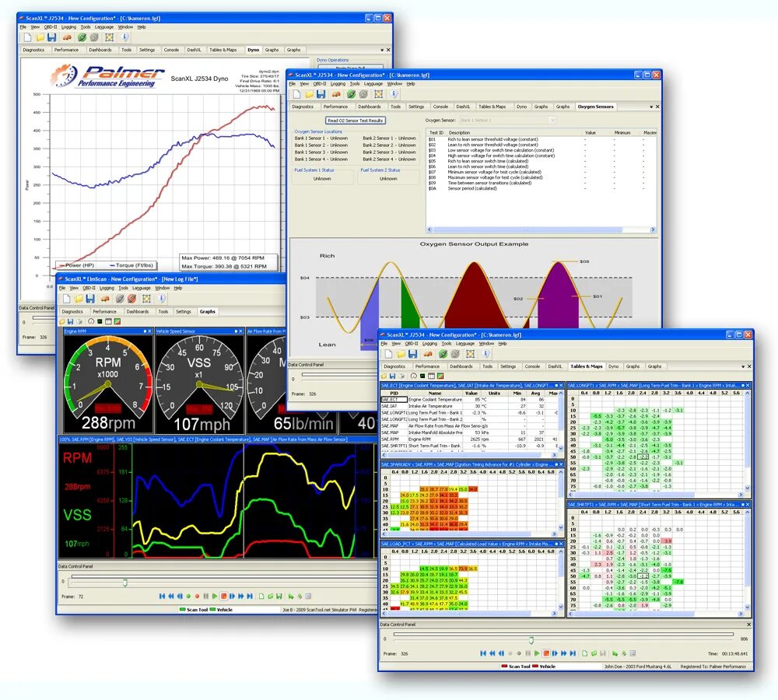Click red record button in ElmScan control panel

point(197,597)
